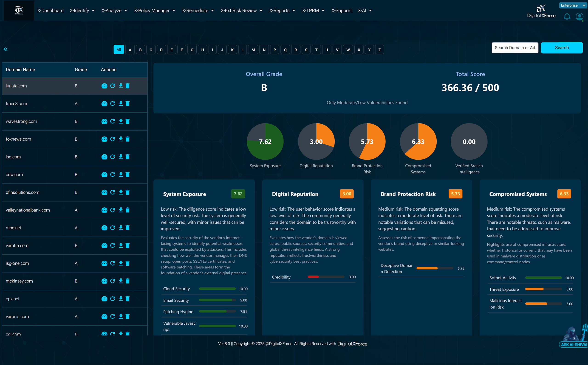Click the Botnet Activity score bar
Viewport: 588px width, 365px height.
[x=543, y=278]
